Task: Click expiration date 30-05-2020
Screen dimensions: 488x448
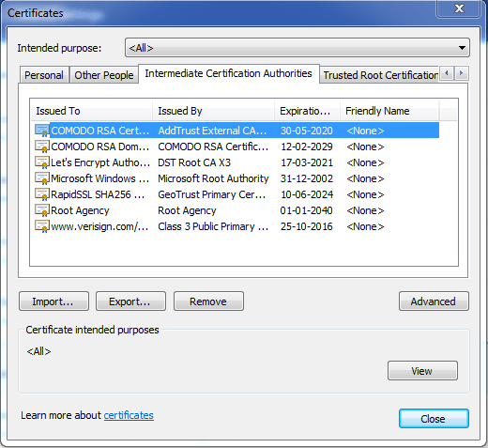Action: pyautogui.click(x=307, y=131)
